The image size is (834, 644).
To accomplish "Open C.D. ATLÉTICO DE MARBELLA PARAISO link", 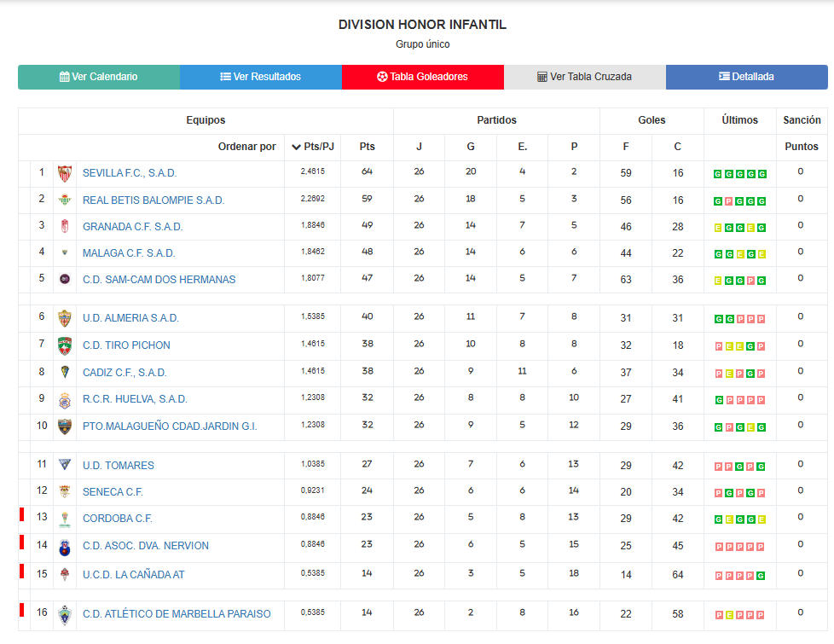I will tap(177, 614).
